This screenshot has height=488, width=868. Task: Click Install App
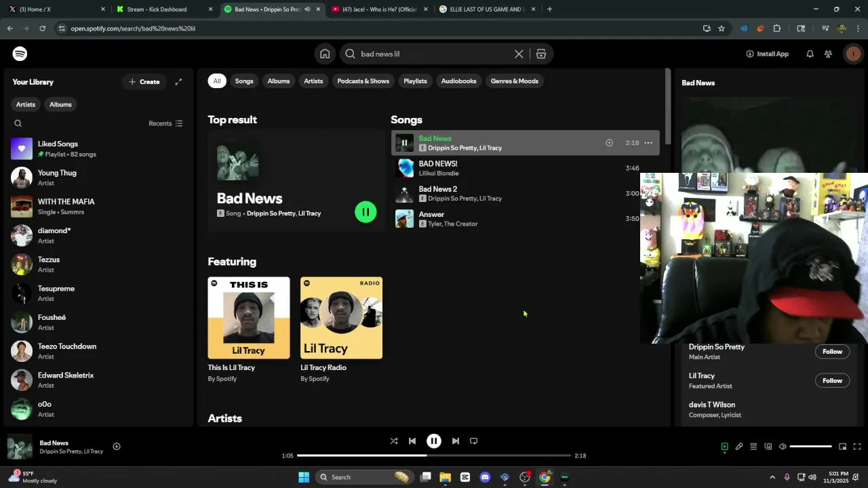[768, 54]
